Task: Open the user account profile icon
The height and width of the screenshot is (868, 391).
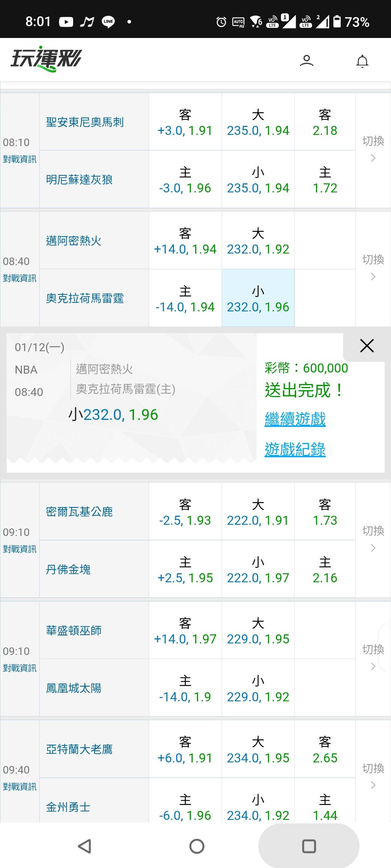Action: pyautogui.click(x=306, y=60)
